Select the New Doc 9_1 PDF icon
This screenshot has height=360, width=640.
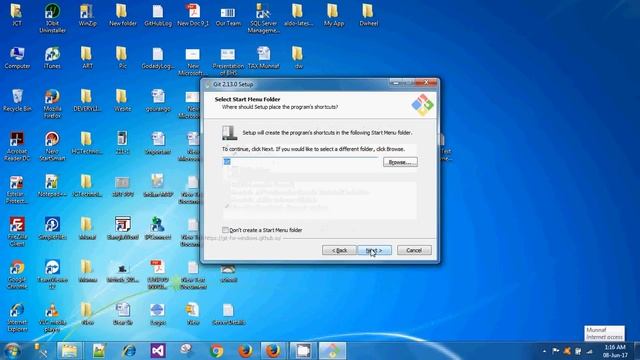(x=193, y=16)
